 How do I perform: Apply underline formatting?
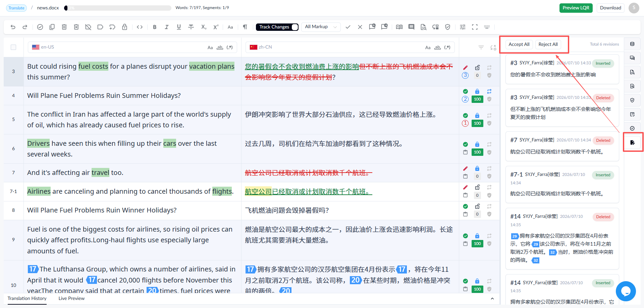(179, 27)
